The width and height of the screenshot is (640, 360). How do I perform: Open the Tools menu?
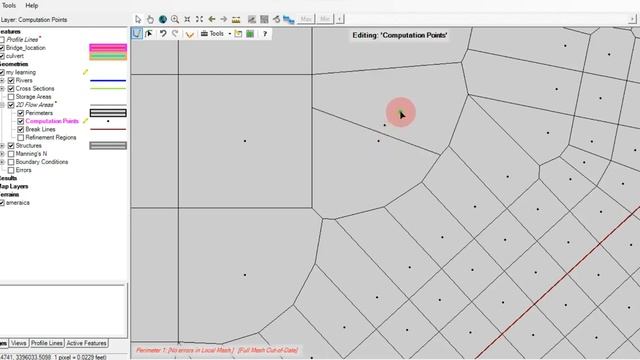point(8,5)
